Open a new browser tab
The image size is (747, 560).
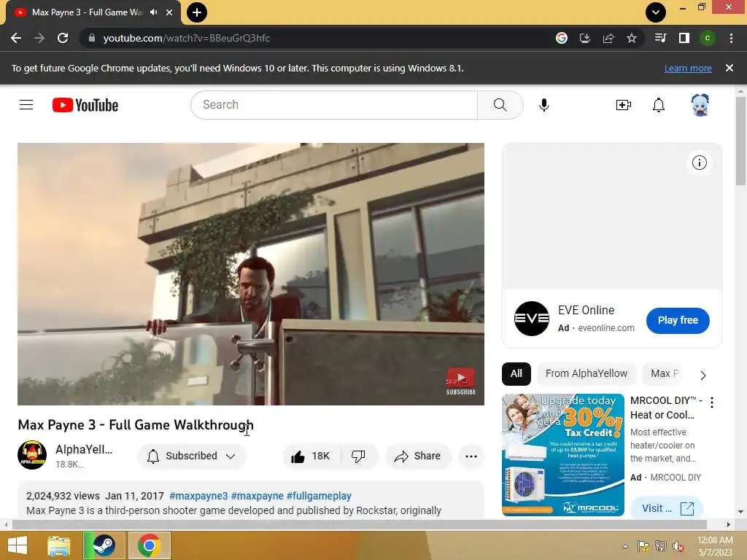point(197,12)
